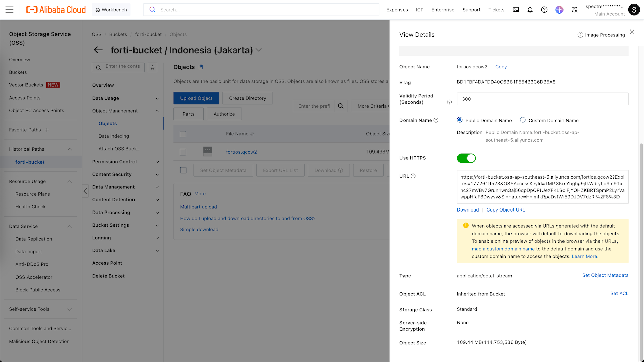Click the Copy Object URL link
This screenshot has height=362, width=644.
(505, 210)
